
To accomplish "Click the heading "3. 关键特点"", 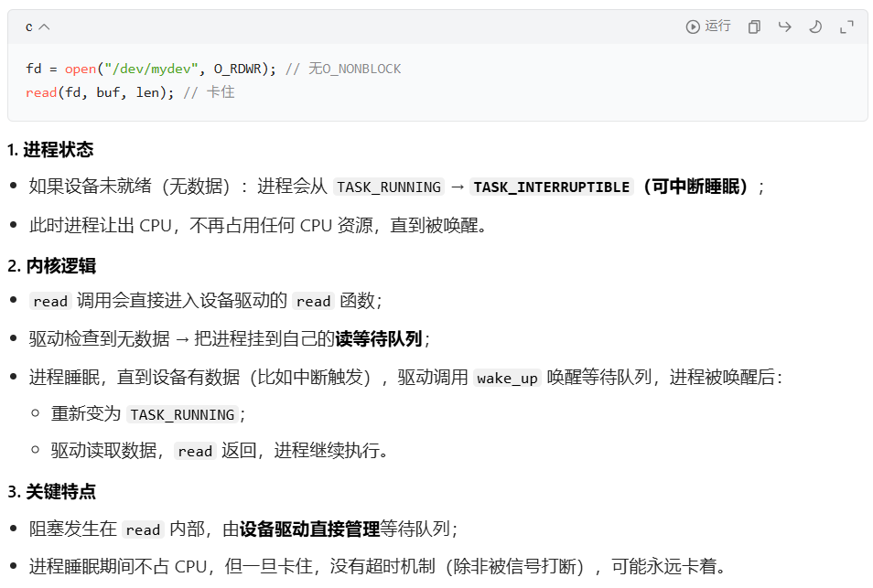I will tap(52, 492).
